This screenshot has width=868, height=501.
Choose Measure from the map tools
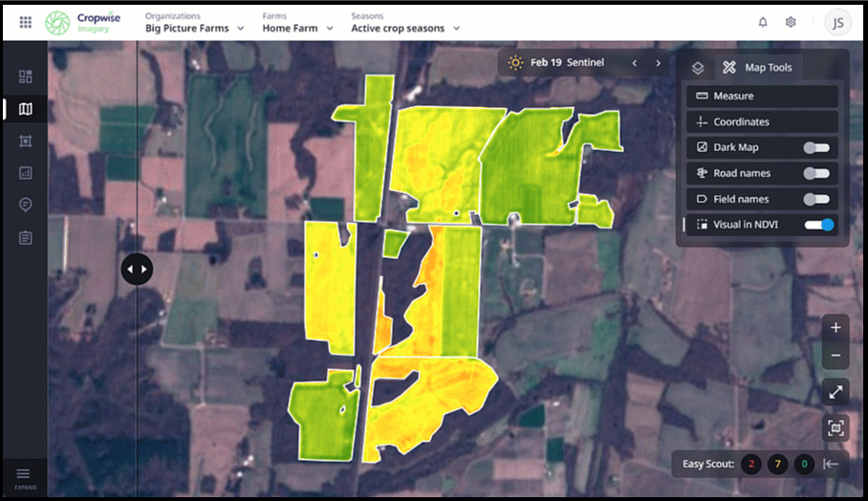click(762, 97)
